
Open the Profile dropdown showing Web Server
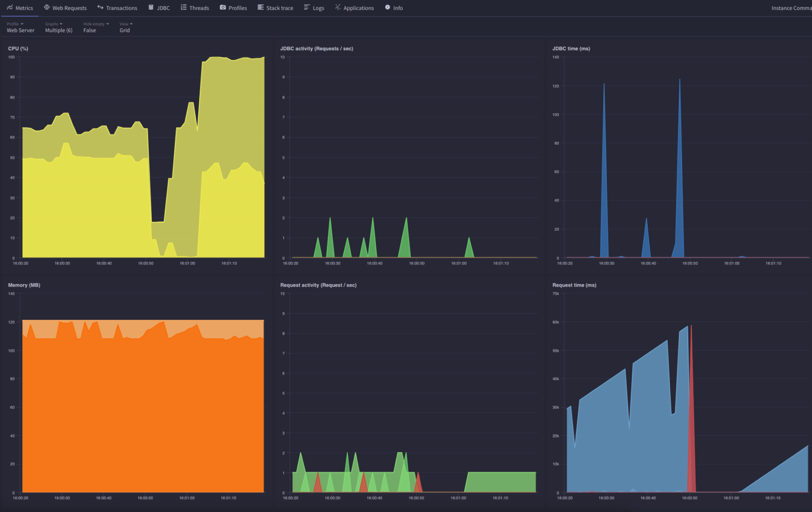[20, 27]
